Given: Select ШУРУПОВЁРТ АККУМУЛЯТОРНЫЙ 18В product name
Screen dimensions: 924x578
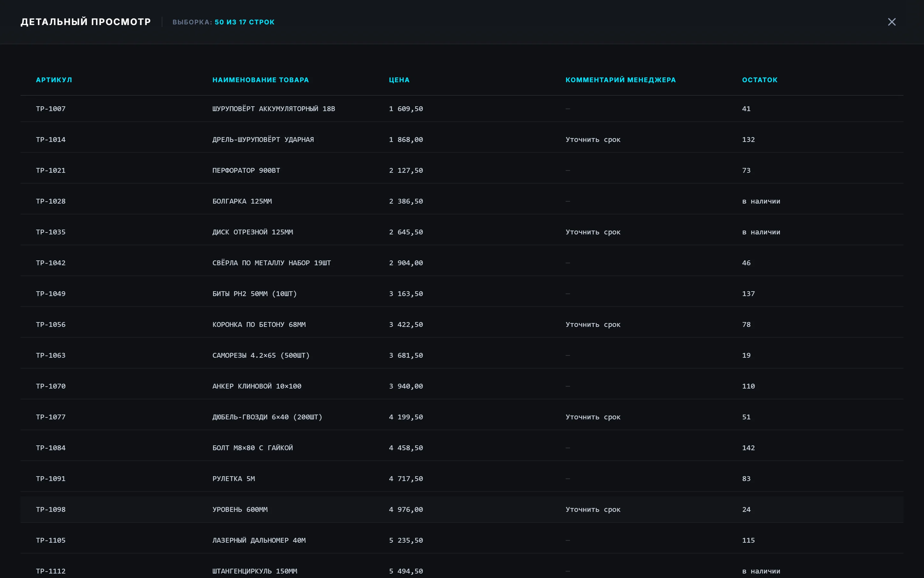Looking at the screenshot, I should 274,109.
